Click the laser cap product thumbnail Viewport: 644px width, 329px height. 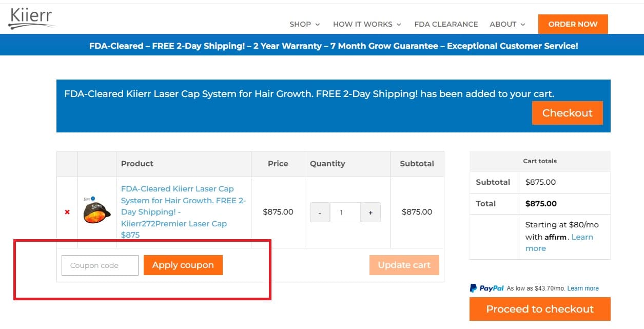(x=96, y=211)
